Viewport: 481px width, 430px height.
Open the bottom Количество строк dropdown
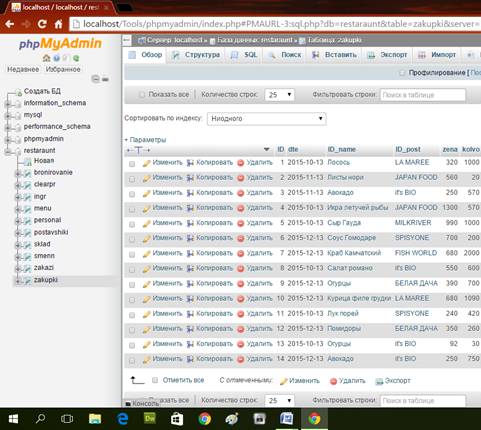tap(280, 400)
